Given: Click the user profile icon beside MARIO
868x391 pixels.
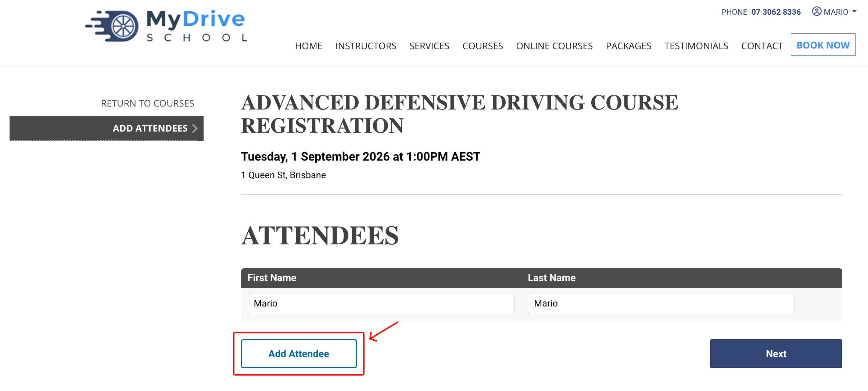Looking at the screenshot, I should point(817,11).
